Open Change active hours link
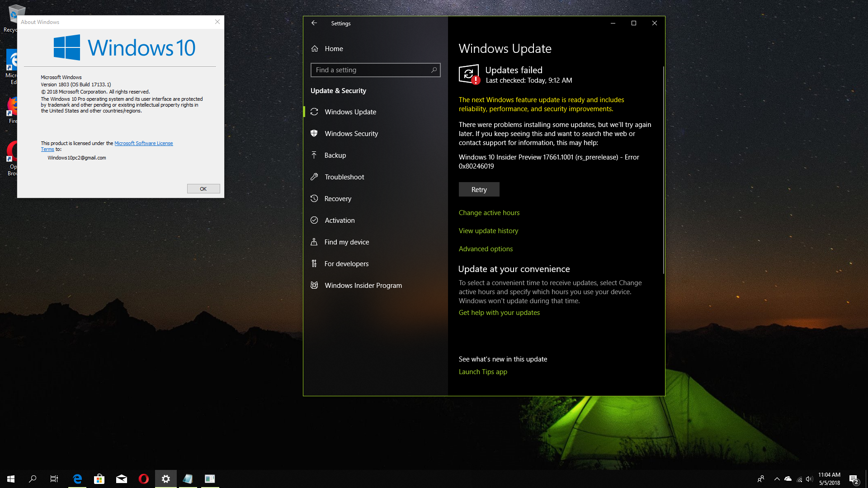Image resolution: width=868 pixels, height=488 pixels. point(489,212)
